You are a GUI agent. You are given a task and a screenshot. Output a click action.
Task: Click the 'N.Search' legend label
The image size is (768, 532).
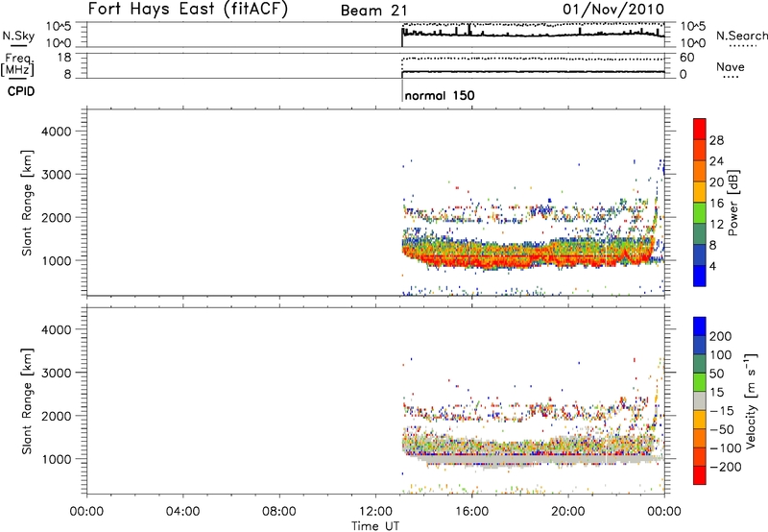click(x=741, y=36)
